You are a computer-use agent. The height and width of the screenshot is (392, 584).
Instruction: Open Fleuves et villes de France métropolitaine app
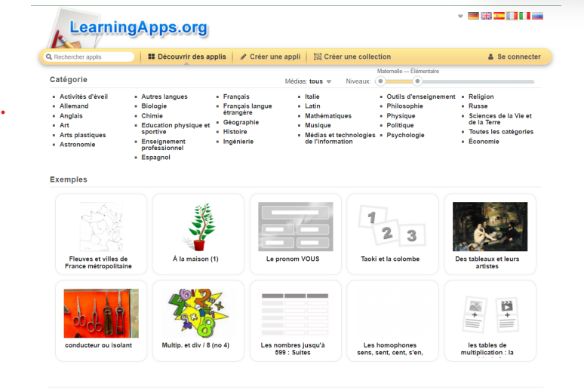point(101,234)
